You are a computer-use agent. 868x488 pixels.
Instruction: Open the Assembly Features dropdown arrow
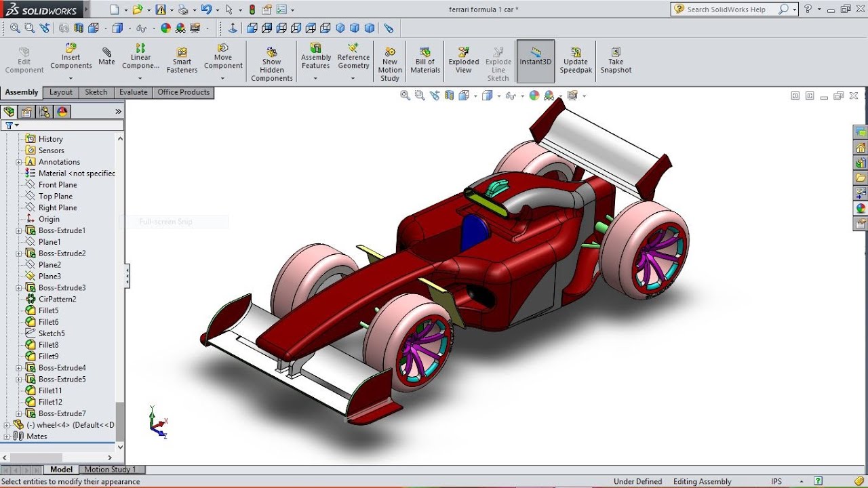tap(315, 78)
